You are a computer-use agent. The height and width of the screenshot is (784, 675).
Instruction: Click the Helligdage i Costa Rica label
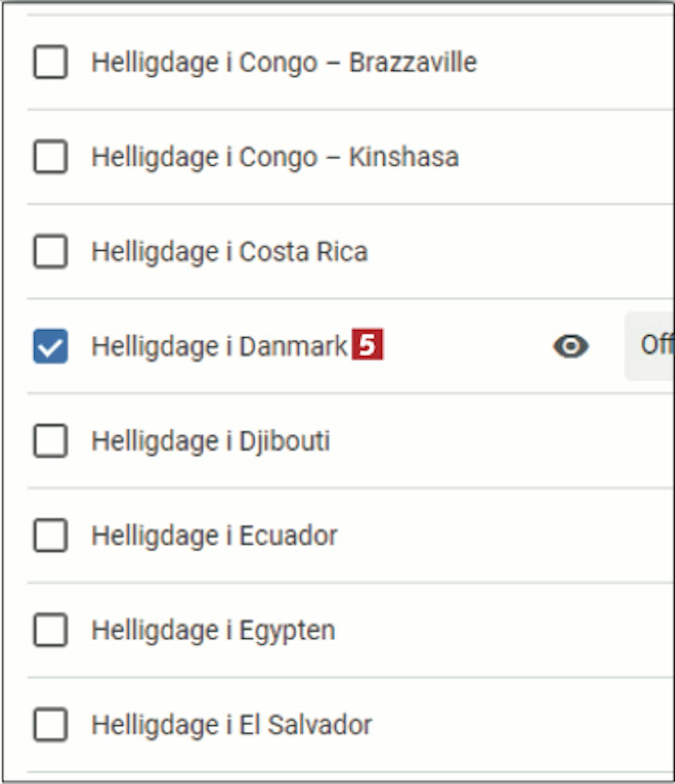229,251
